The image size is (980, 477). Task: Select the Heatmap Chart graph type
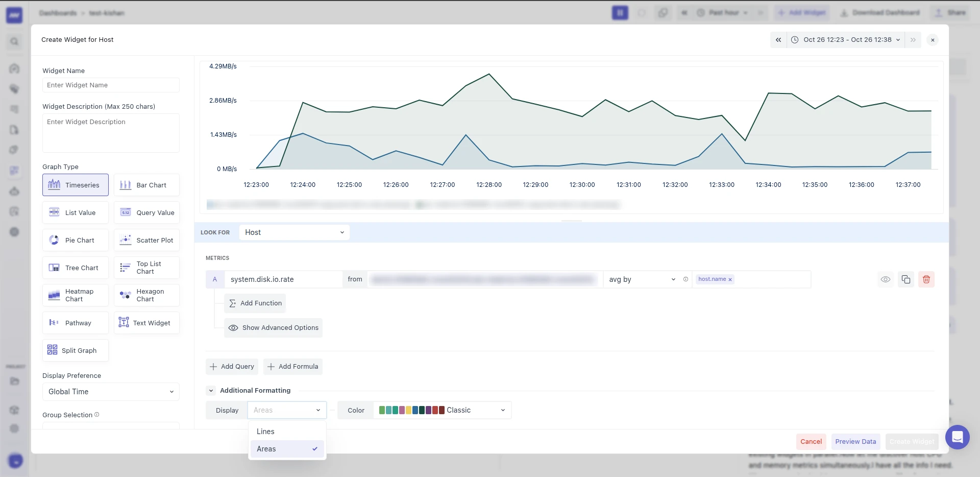76,295
